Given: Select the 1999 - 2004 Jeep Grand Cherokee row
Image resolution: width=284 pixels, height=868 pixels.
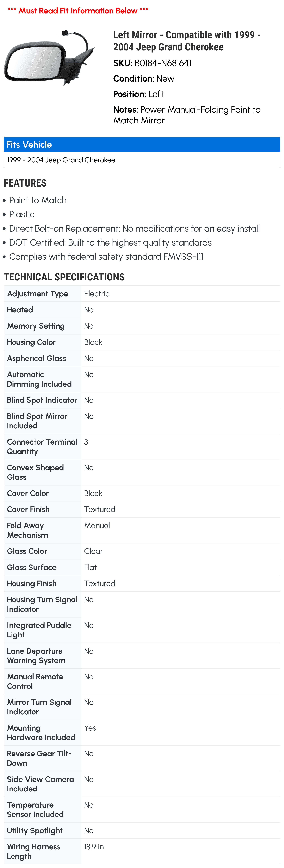Looking at the screenshot, I should pos(142,160).
